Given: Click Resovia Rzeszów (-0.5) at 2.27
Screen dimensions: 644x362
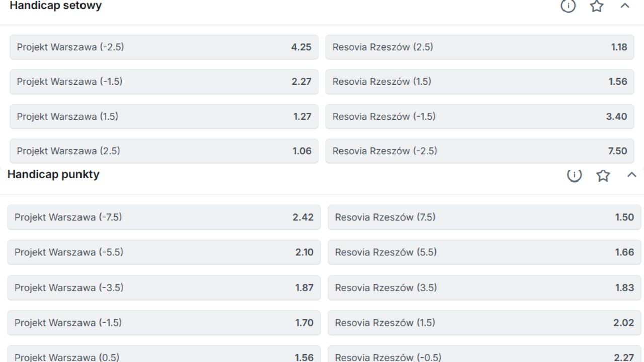Looking at the screenshot, I should (x=485, y=356).
